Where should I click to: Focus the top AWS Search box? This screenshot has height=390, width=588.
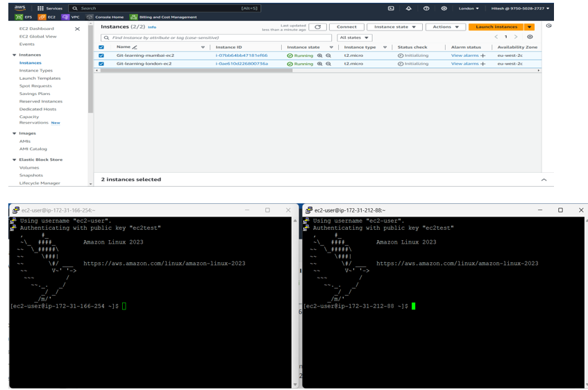165,8
